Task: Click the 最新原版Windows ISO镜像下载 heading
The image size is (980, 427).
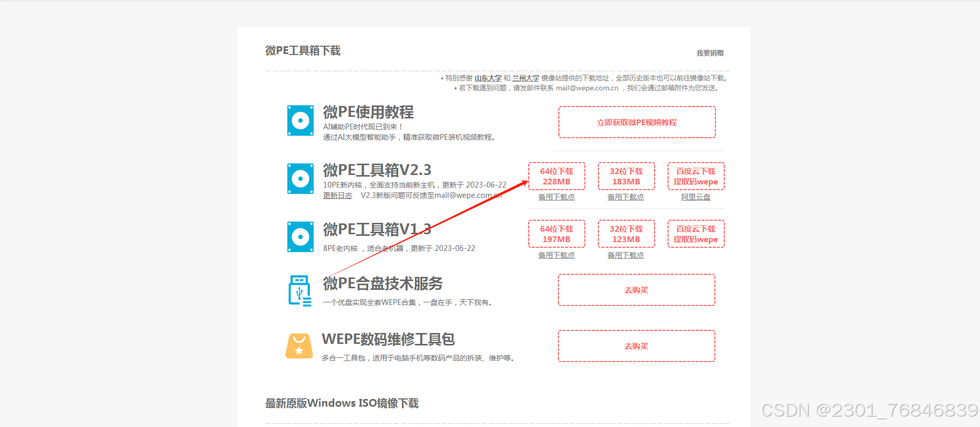Action: point(342,403)
